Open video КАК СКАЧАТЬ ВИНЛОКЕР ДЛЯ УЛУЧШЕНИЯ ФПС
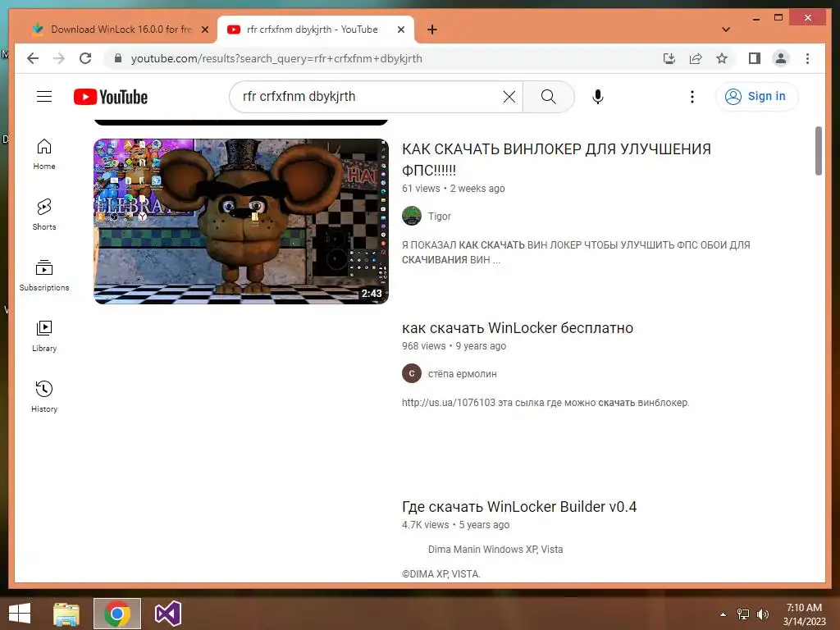 click(x=556, y=159)
